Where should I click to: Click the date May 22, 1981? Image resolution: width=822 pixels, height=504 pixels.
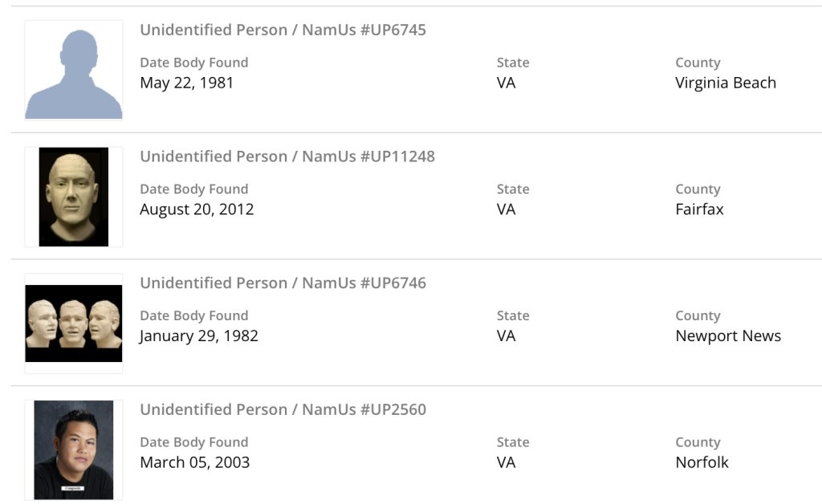(186, 83)
